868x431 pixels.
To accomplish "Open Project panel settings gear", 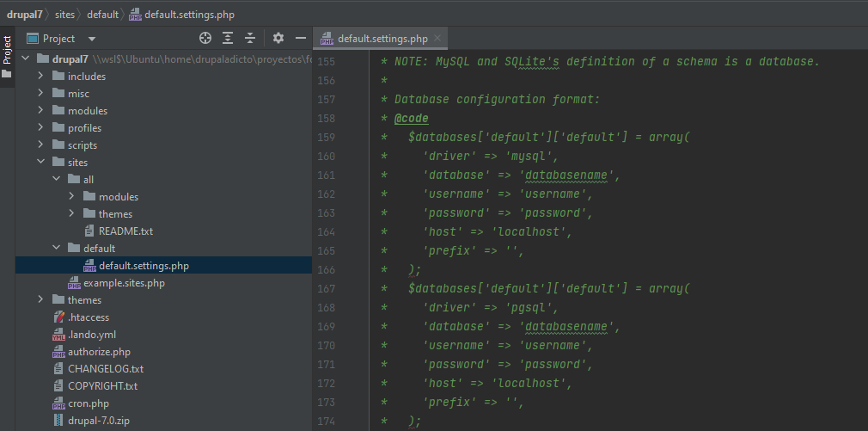I will click(x=278, y=38).
